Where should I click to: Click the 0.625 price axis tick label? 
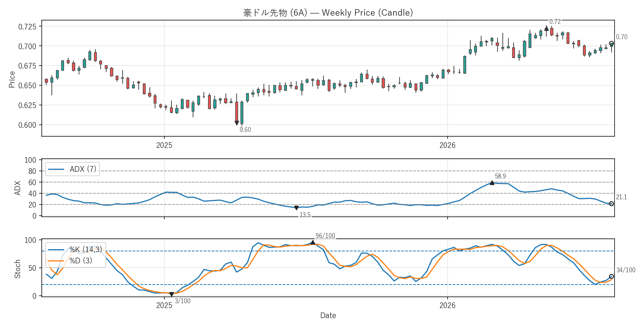[x=28, y=105]
